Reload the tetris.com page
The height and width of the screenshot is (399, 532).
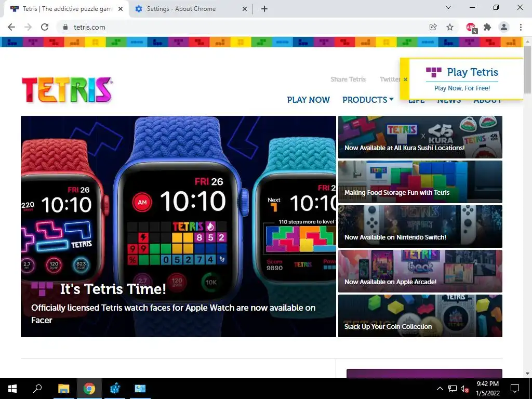45,27
